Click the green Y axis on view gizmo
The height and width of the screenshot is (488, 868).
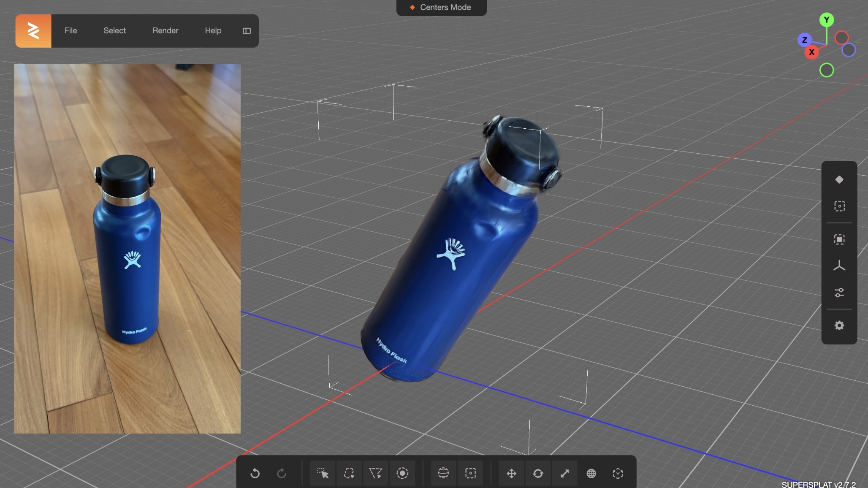pyautogui.click(x=827, y=19)
